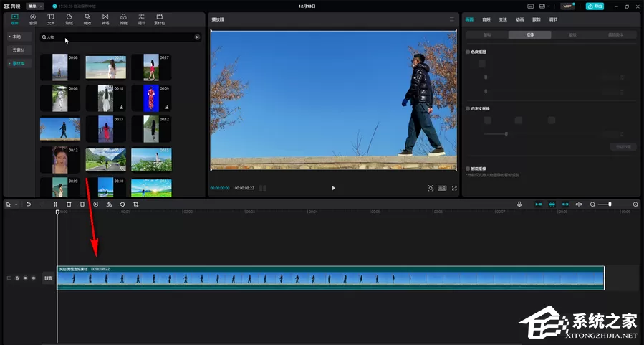Click the microphone record voiceover icon

point(519,204)
